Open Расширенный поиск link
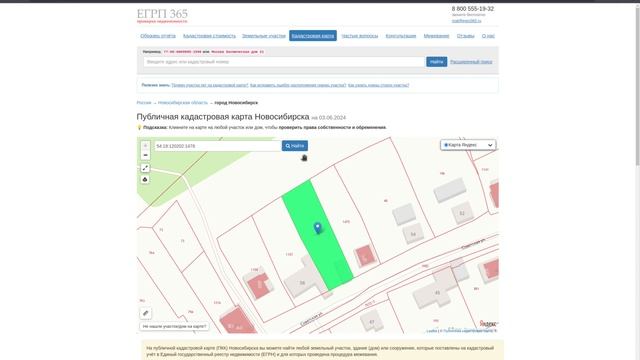The height and width of the screenshot is (360, 640). pos(471,62)
